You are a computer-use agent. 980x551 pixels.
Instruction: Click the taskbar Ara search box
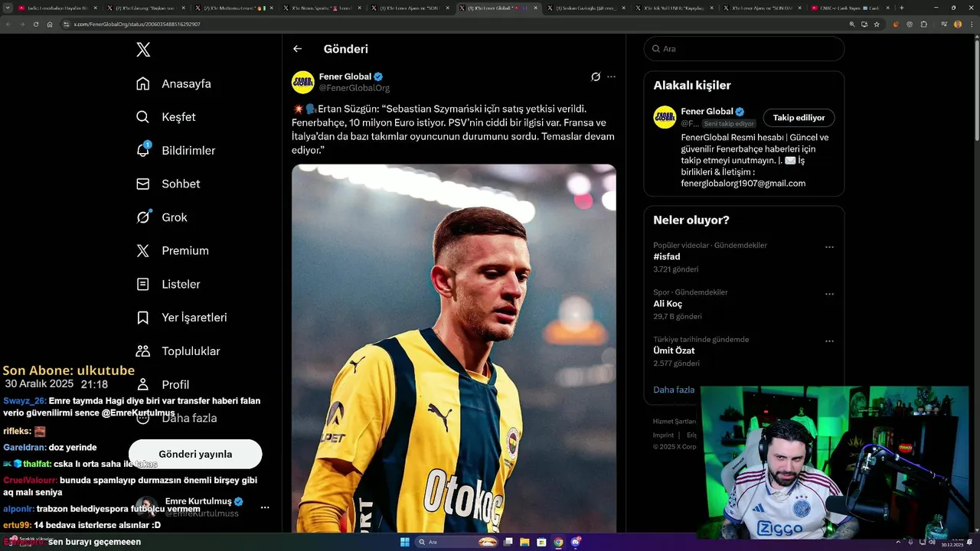pyautogui.click(x=457, y=542)
